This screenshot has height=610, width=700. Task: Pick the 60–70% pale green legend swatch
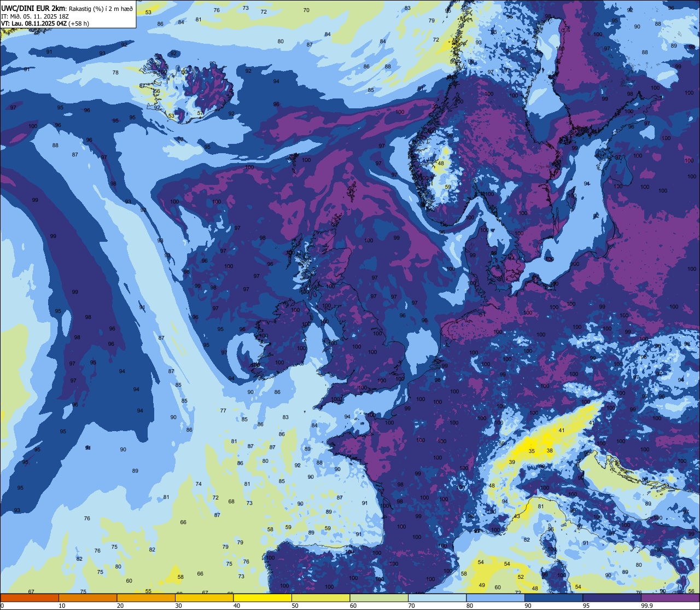[378, 597]
